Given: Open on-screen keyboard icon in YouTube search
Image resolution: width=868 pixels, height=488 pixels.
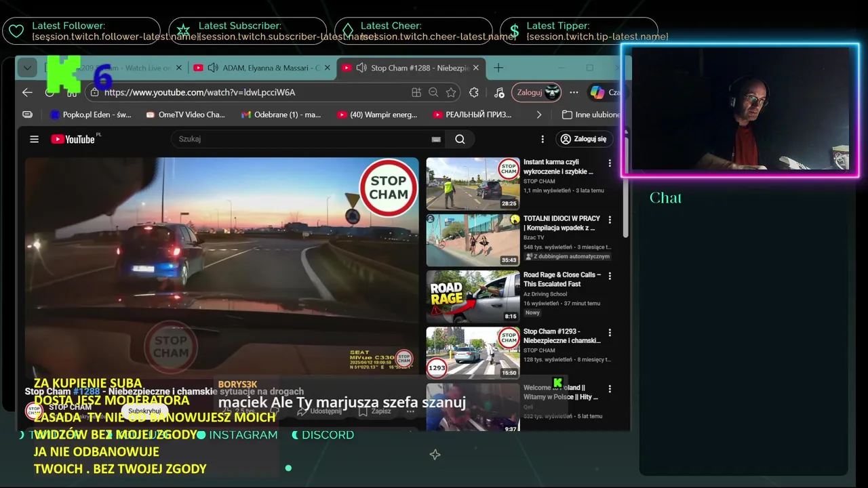Looking at the screenshot, I should pos(436,139).
